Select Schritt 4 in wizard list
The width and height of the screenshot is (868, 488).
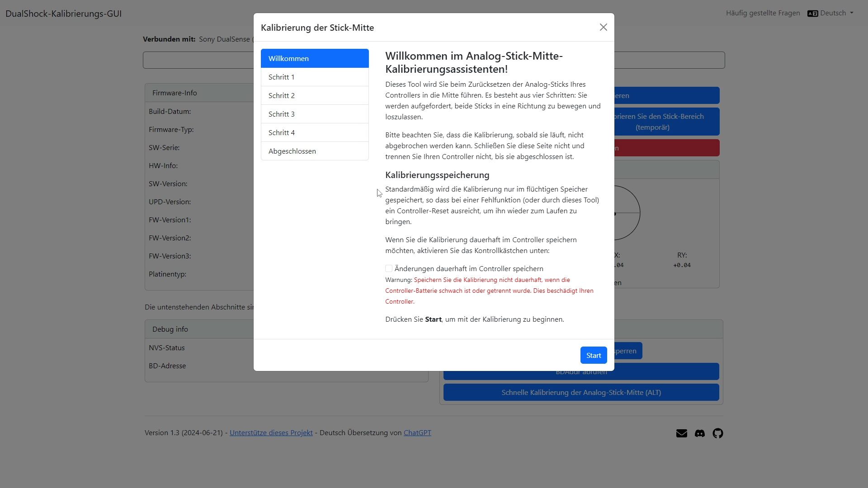(315, 133)
